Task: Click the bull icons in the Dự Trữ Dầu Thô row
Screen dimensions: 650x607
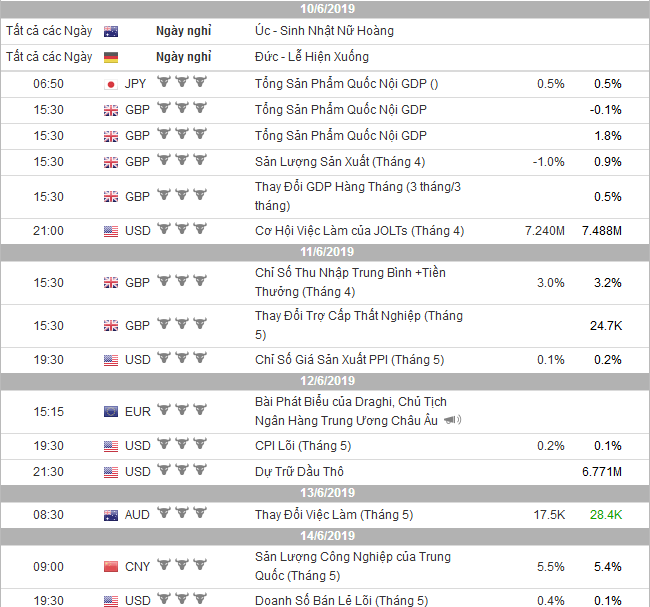Action: pyautogui.click(x=181, y=471)
